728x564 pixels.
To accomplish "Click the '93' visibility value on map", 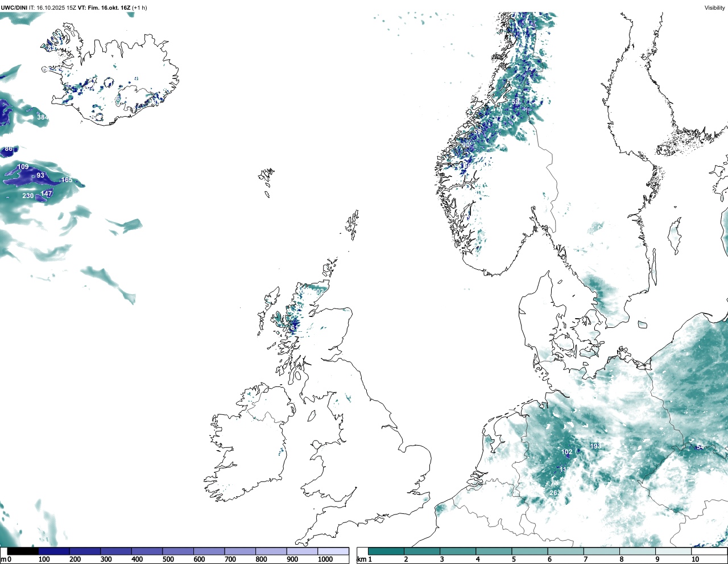I will [x=40, y=175].
